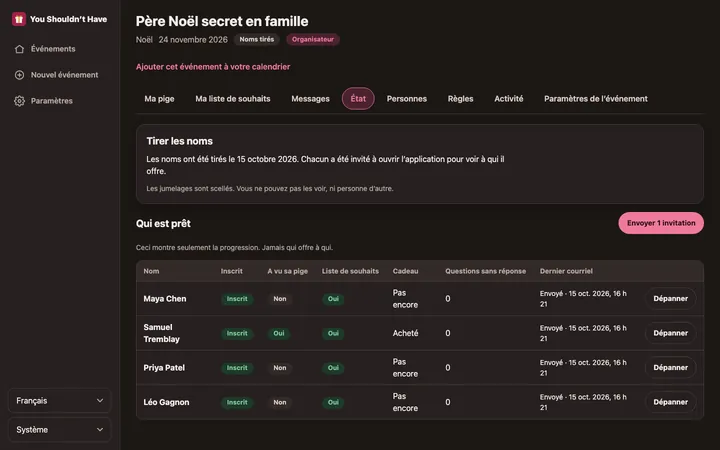Click the name Priya Patel
This screenshot has height=450, width=720.
164,368
